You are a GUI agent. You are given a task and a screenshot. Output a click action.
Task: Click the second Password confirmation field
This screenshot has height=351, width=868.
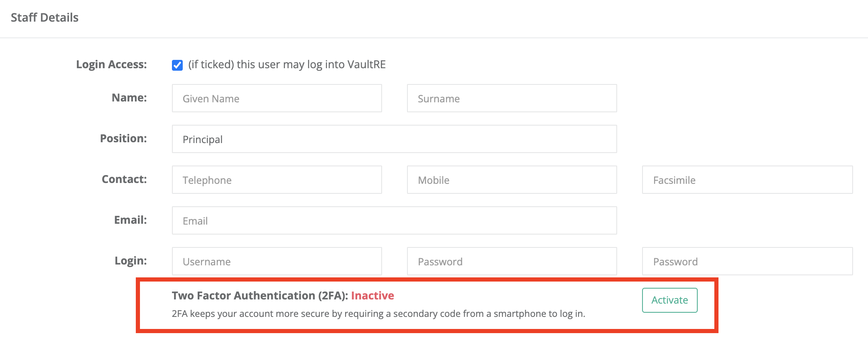coord(747,261)
